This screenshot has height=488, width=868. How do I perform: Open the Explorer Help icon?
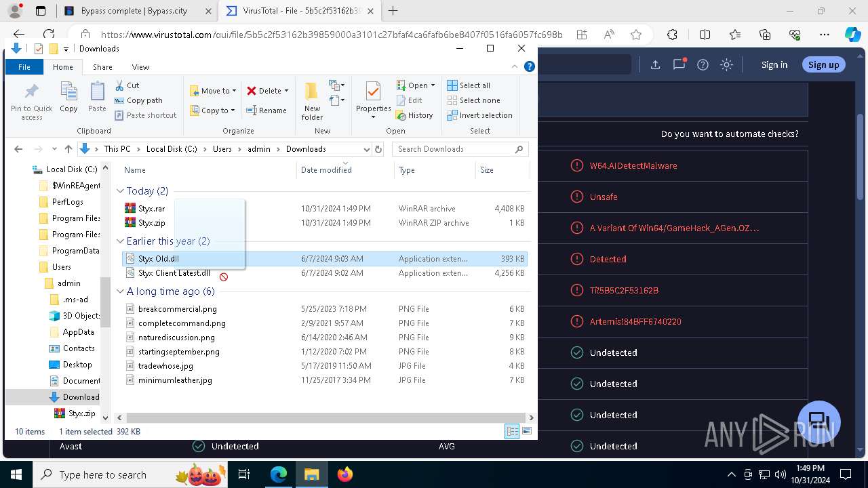(x=530, y=66)
